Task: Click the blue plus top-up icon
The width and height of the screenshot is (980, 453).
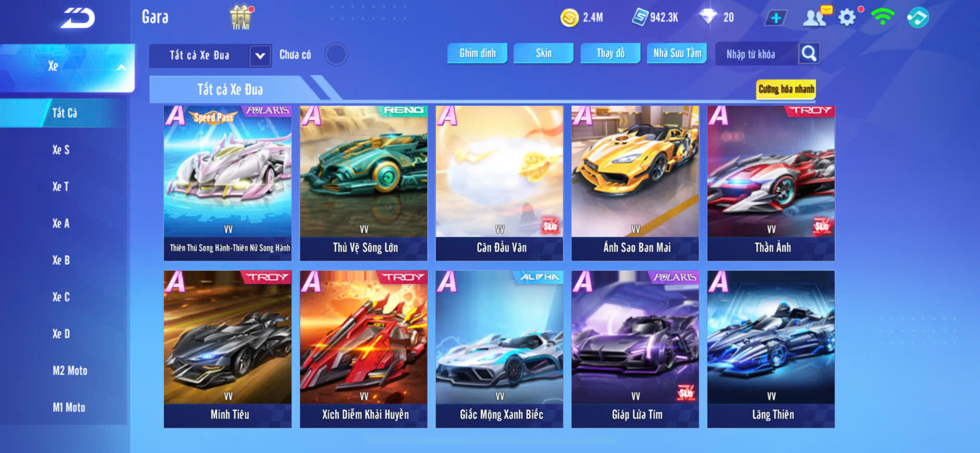Action: (776, 18)
